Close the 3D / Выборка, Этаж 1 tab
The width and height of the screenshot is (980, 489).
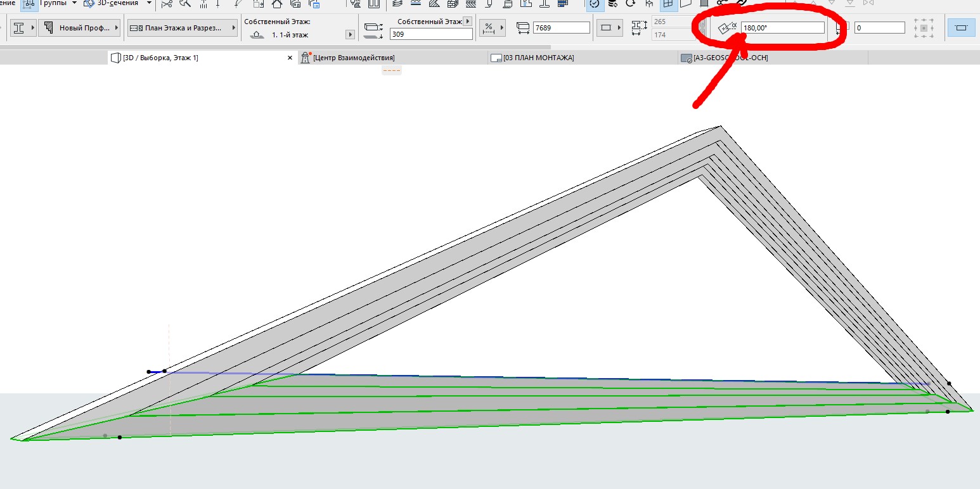[290, 58]
